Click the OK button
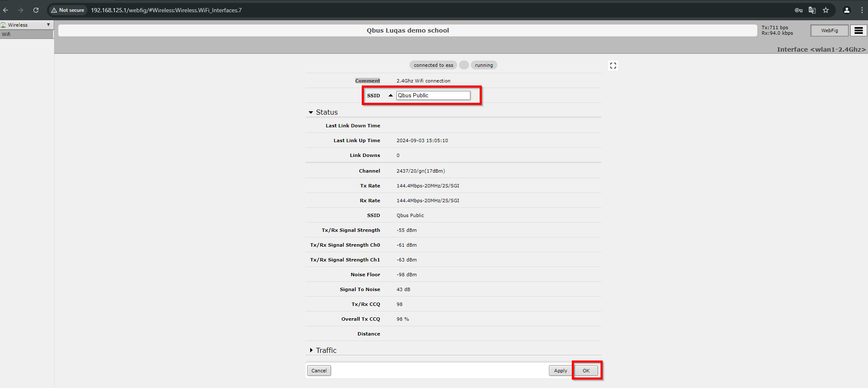This screenshot has height=388, width=868. coord(586,371)
